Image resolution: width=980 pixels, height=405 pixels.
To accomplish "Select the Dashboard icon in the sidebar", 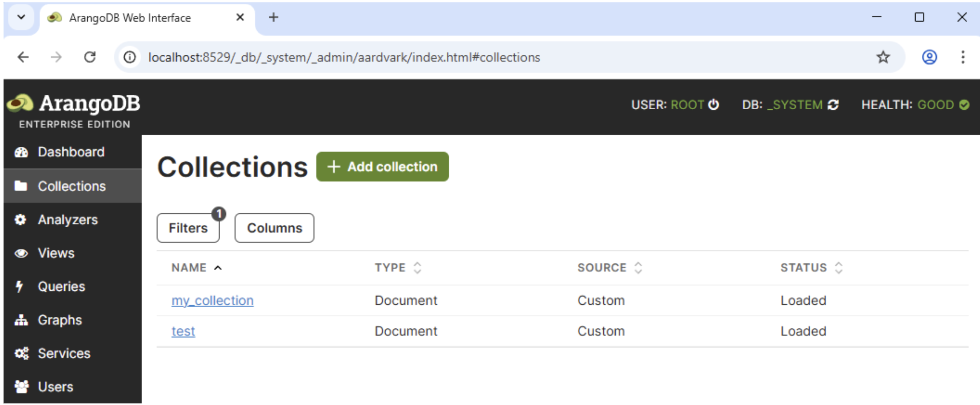I will 21,152.
